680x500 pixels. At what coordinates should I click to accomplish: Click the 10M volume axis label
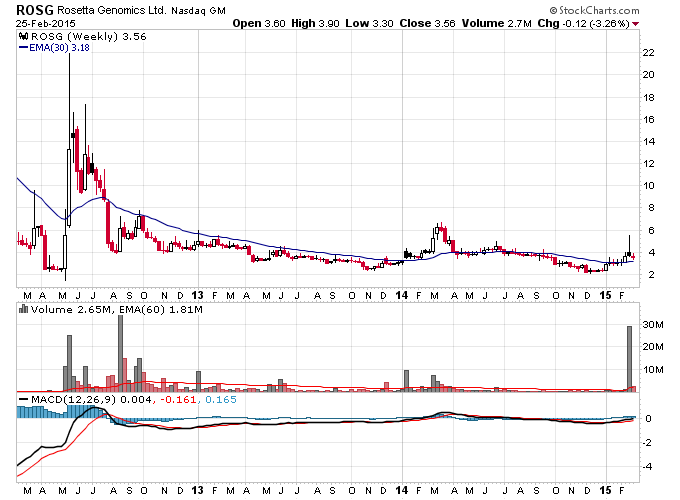[653, 369]
